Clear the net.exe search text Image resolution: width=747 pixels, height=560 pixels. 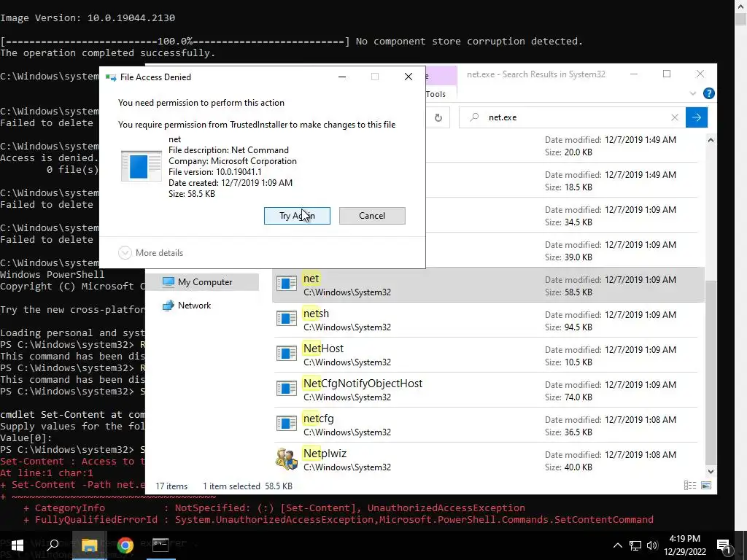[x=675, y=117]
